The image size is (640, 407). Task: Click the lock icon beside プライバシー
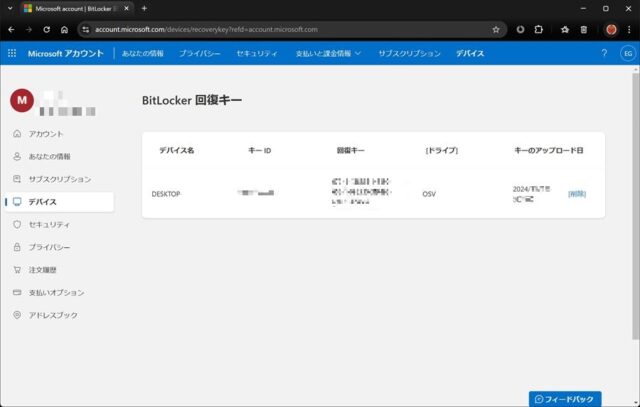coord(17,247)
